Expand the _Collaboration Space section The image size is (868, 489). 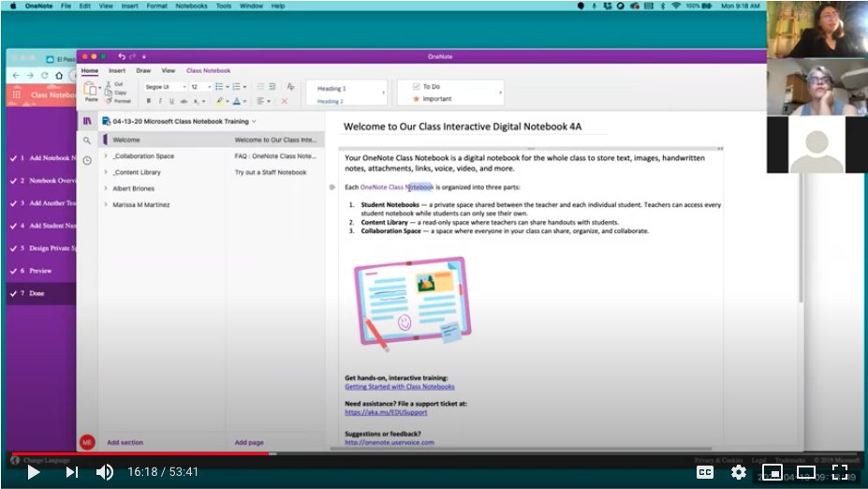click(x=106, y=156)
